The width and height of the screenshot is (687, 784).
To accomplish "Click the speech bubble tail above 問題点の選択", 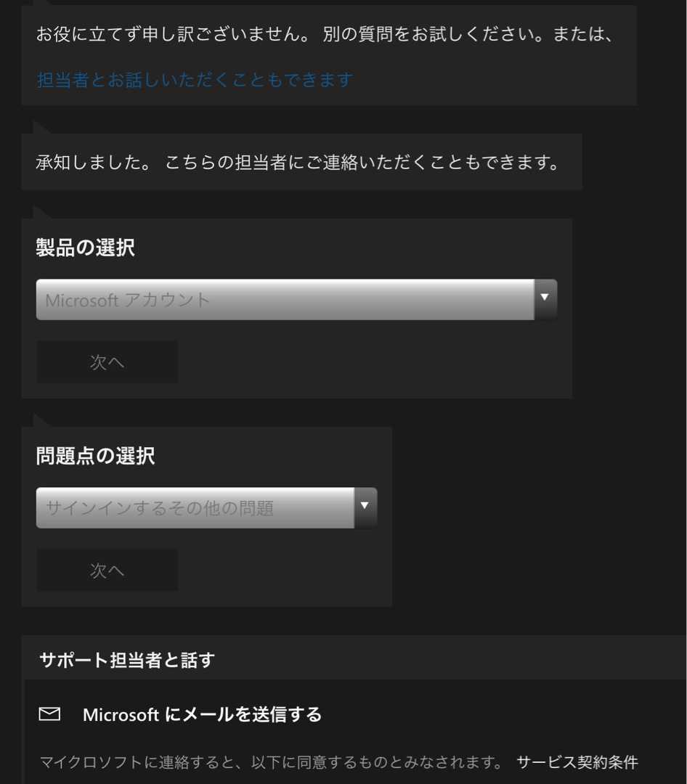I will [x=41, y=420].
